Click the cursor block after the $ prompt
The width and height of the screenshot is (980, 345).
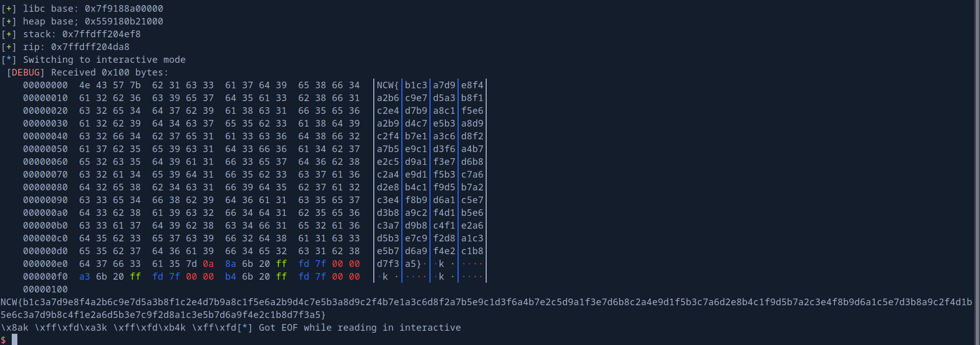pyautogui.click(x=14, y=339)
